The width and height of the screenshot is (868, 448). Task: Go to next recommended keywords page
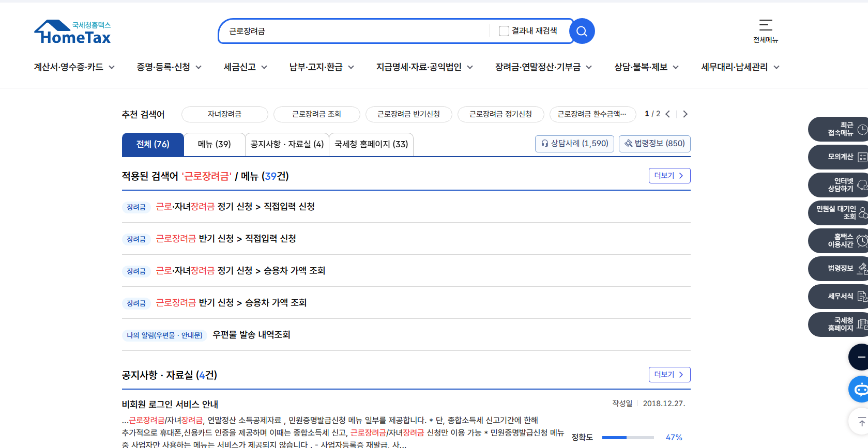pyautogui.click(x=685, y=114)
